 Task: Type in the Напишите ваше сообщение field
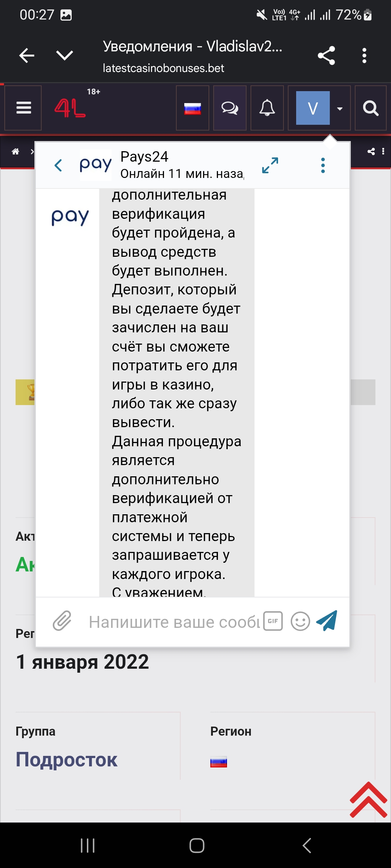(x=174, y=622)
